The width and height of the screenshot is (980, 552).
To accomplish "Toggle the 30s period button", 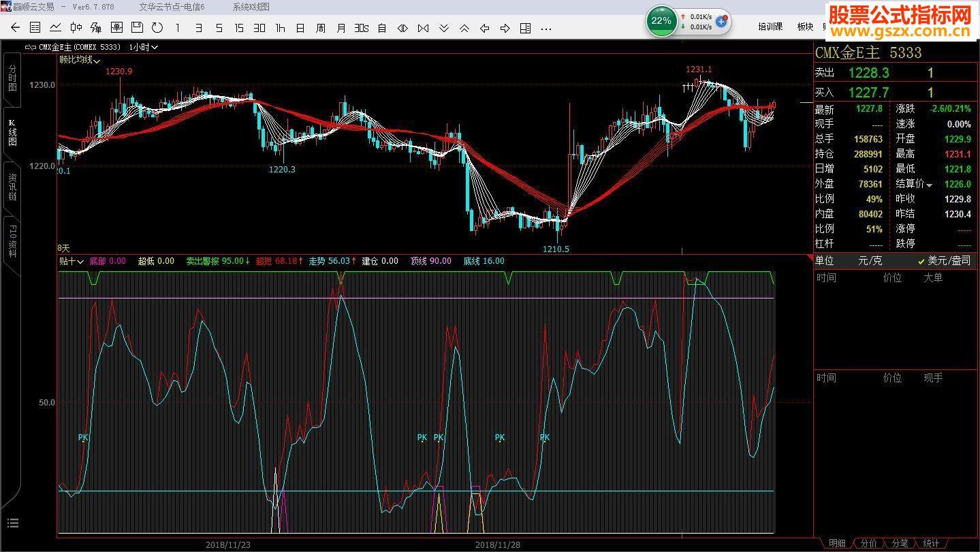I will coord(361,28).
